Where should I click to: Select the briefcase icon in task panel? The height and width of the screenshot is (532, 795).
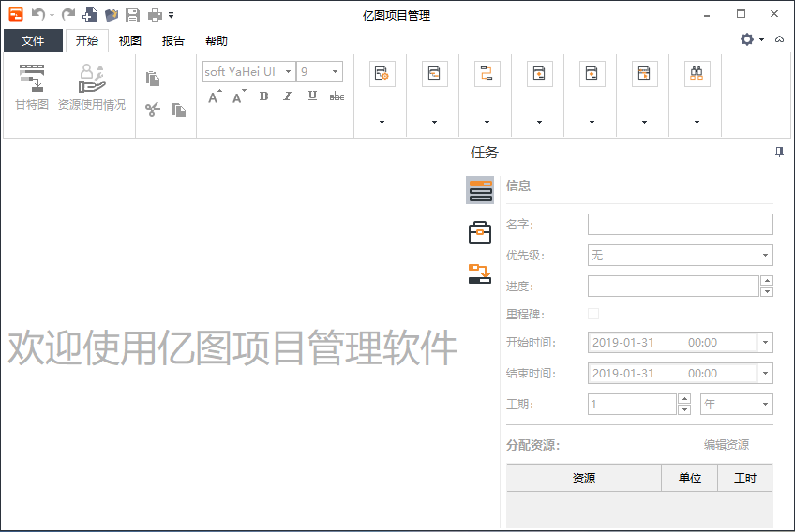[480, 232]
